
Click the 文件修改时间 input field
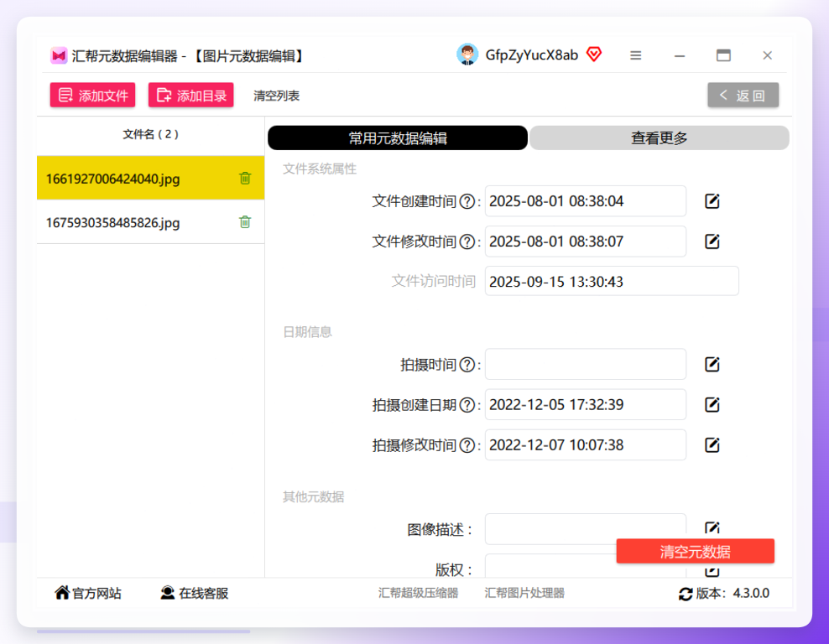(586, 241)
